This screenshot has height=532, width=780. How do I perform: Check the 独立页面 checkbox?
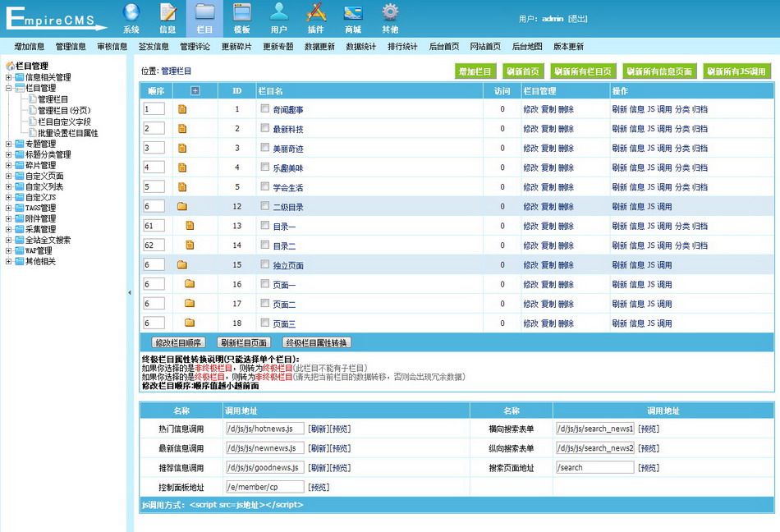[x=265, y=264]
